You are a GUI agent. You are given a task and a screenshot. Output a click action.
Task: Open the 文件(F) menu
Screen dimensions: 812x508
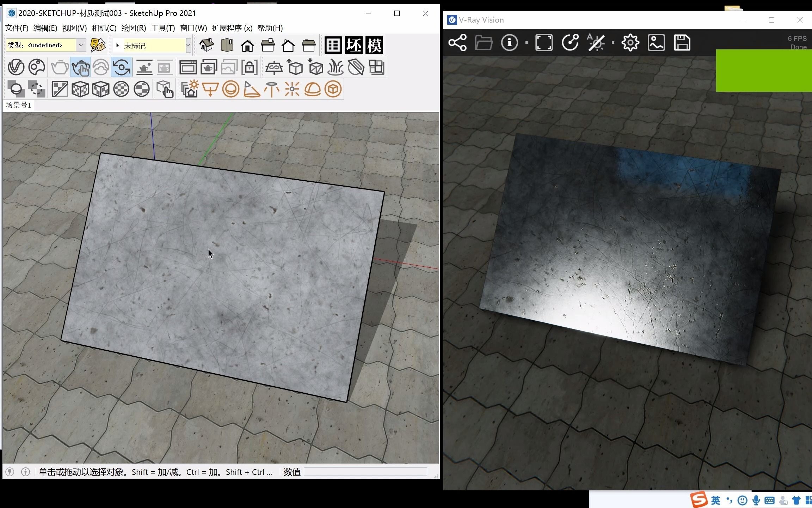pos(16,28)
